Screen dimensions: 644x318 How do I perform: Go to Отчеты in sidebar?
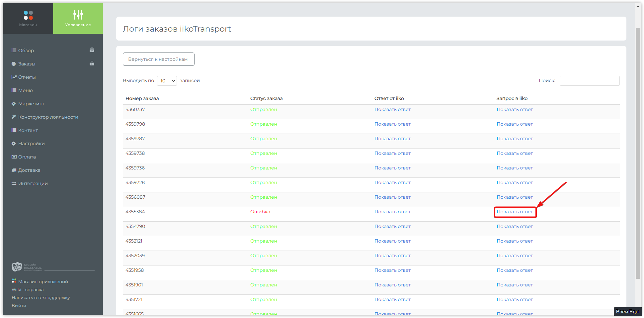pos(27,77)
